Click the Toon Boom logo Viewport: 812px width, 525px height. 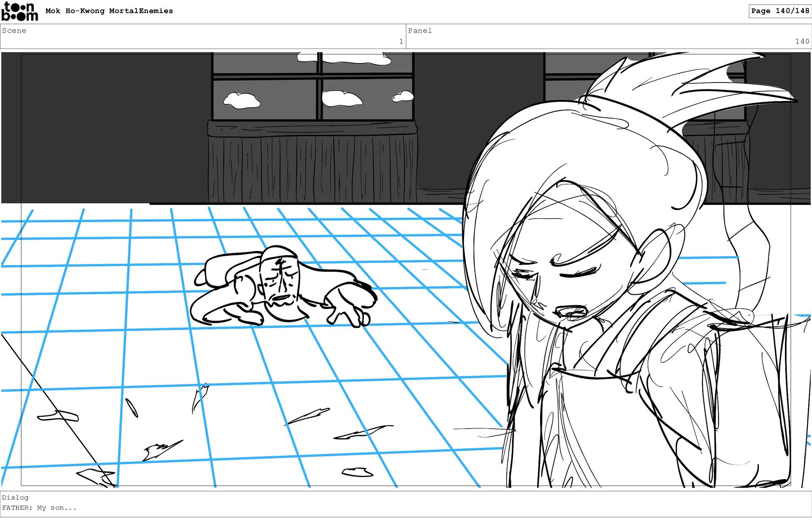pyautogui.click(x=19, y=11)
